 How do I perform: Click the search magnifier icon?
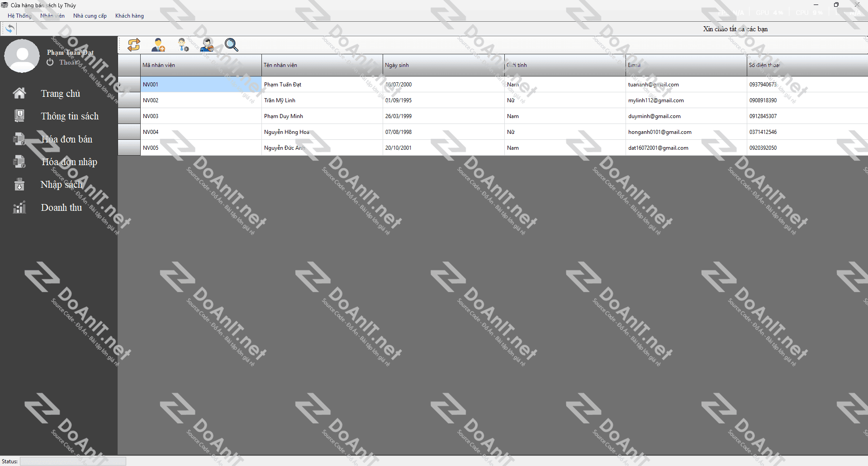pos(232,45)
